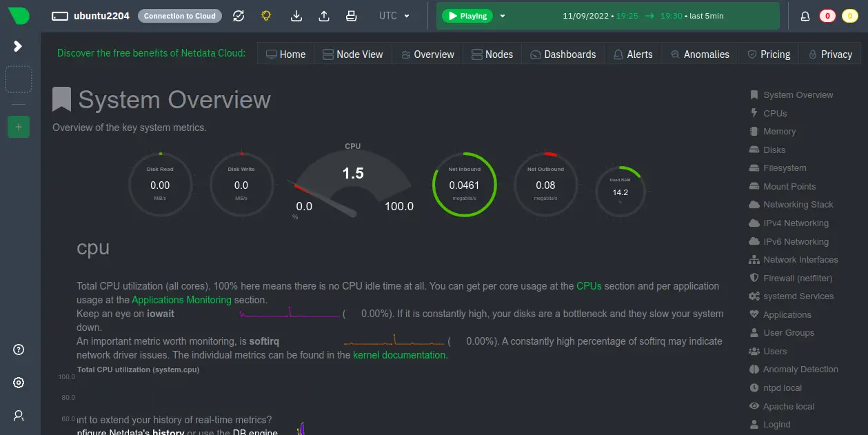The height and width of the screenshot is (435, 868).
Task: Add a new space with the green plus
Action: coord(19,127)
